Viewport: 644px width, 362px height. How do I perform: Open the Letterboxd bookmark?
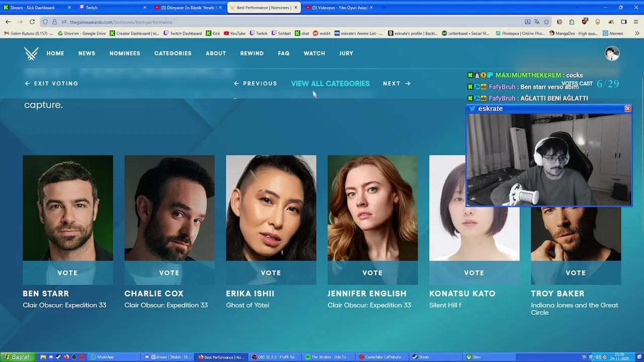(x=465, y=33)
